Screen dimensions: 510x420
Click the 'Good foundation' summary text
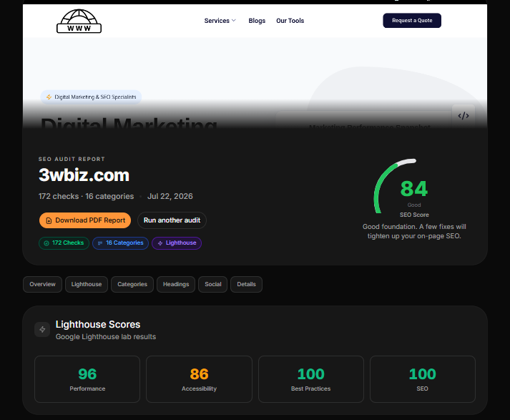coord(414,231)
